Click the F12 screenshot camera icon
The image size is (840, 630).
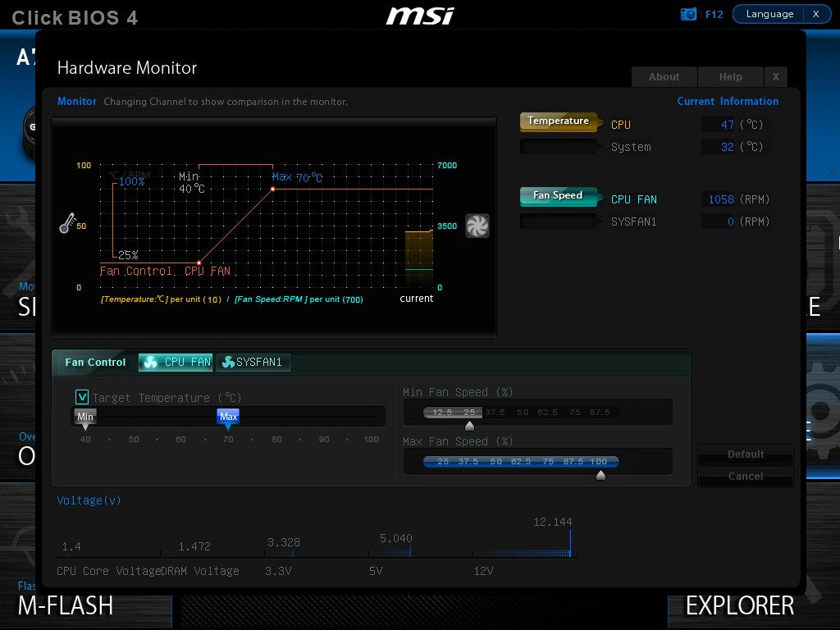[x=688, y=14]
